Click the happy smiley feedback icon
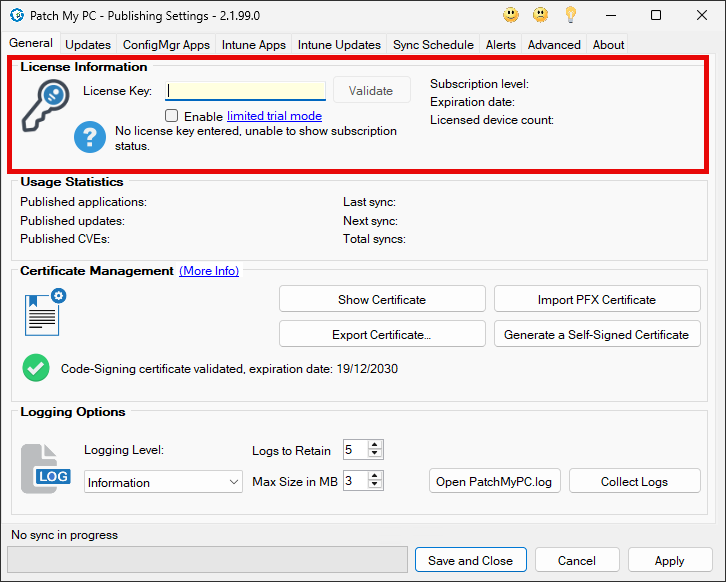Viewport: 726px width, 582px height. 511,15
